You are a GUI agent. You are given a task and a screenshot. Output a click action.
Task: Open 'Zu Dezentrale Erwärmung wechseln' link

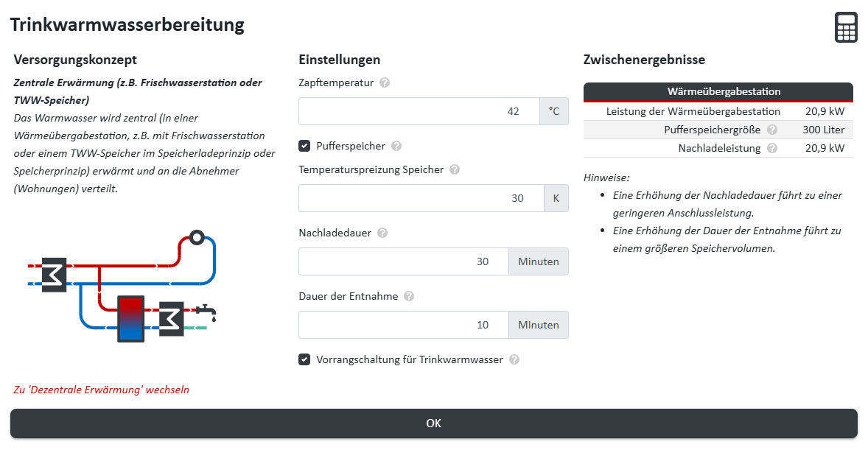tap(99, 389)
